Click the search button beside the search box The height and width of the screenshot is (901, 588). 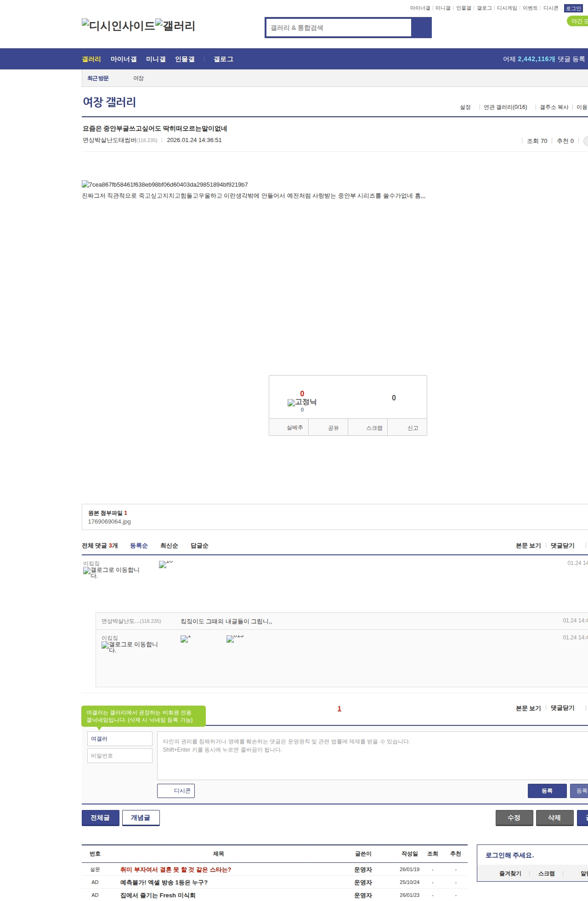pyautogui.click(x=421, y=28)
